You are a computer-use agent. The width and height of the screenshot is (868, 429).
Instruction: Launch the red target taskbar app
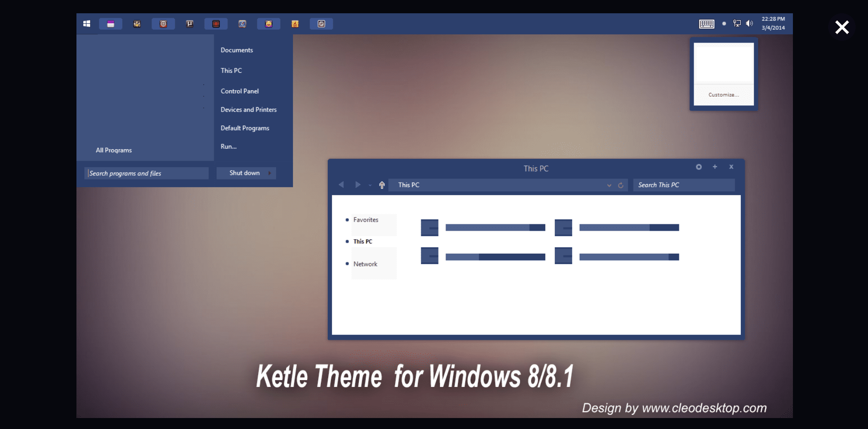click(163, 24)
